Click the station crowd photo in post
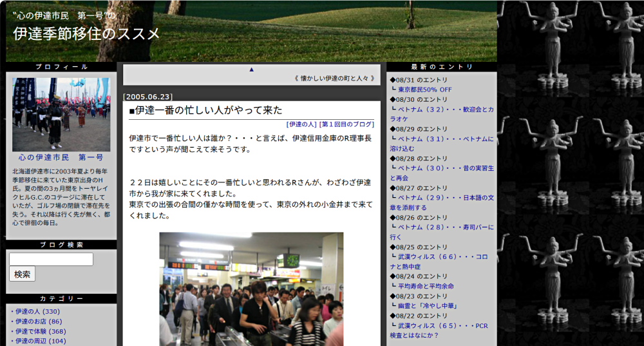Image resolution: width=644 pixels, height=346 pixels. point(251,289)
